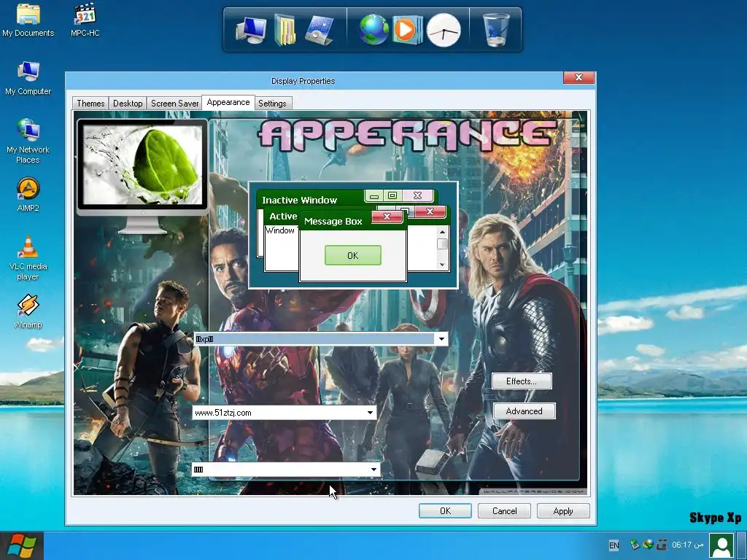Select the My Computer desktop icon
Screen dimensions: 747x560
pyautogui.click(x=28, y=78)
